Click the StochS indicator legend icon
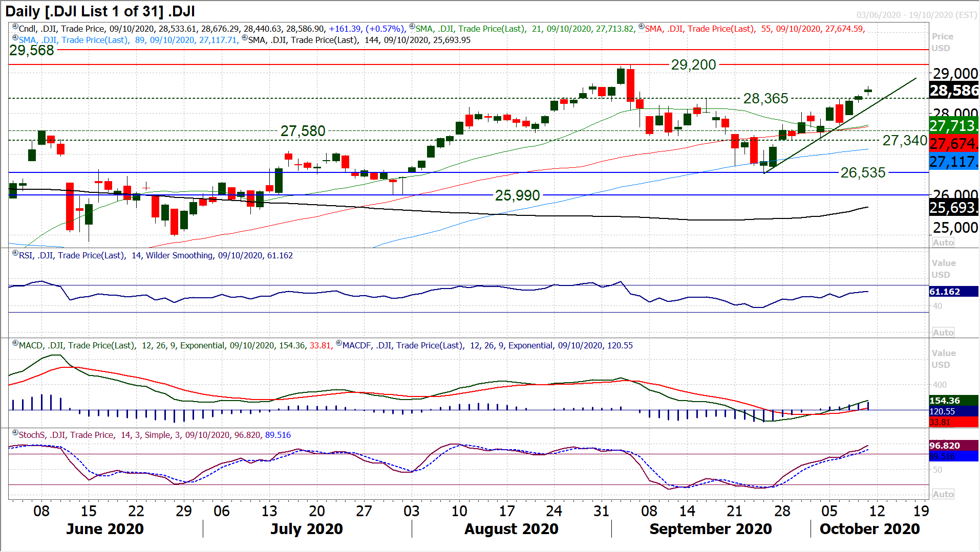 (x=15, y=433)
